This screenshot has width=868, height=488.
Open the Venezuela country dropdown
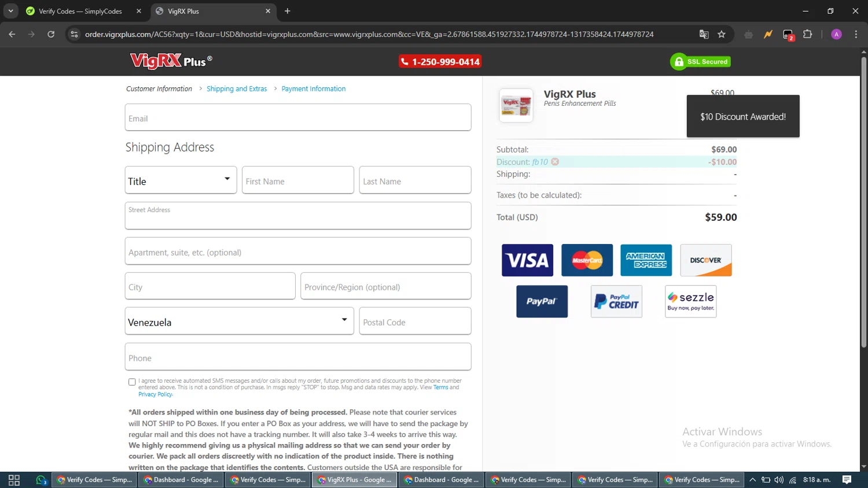tap(239, 321)
